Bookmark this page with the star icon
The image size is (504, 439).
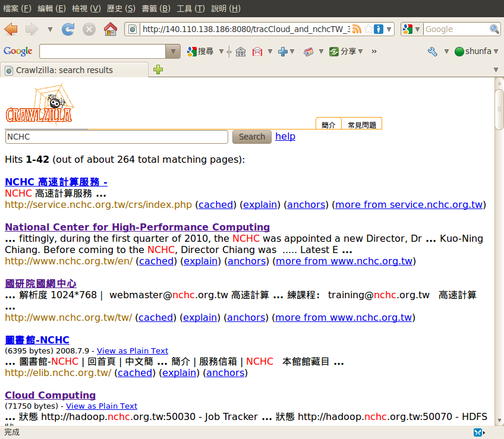pos(368,29)
